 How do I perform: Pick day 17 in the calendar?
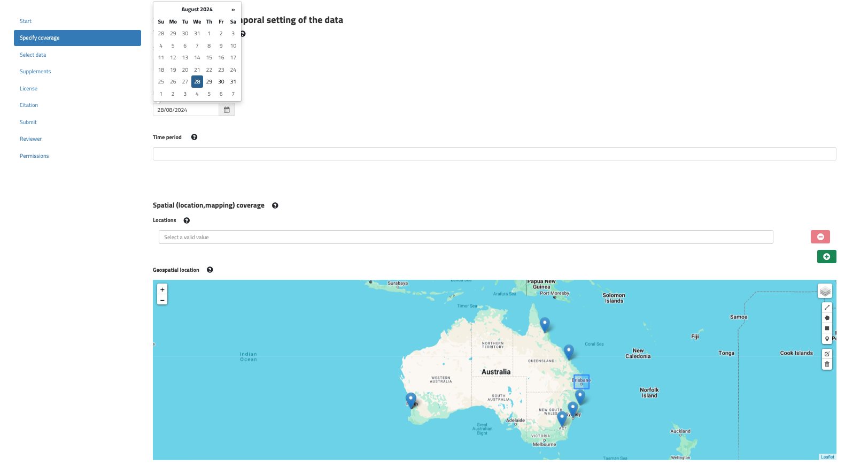[x=233, y=58]
